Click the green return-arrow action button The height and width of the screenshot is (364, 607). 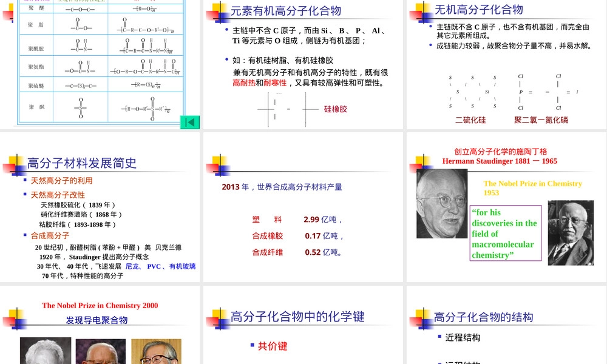[189, 122]
